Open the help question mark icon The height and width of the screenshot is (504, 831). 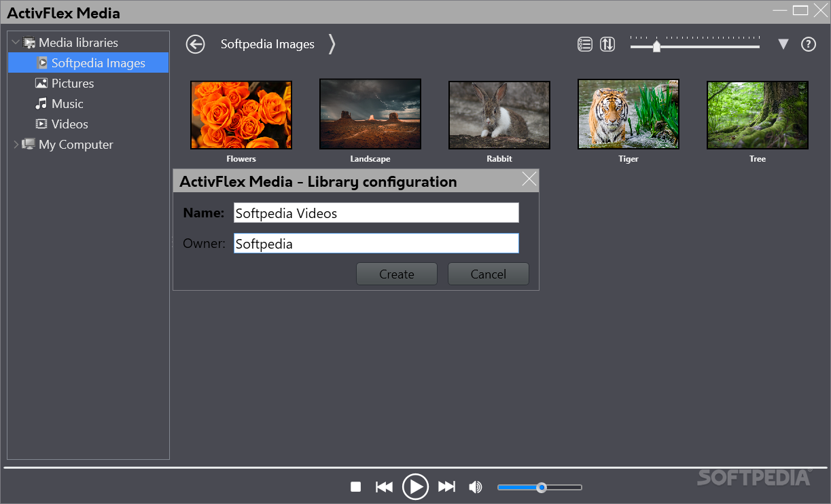(x=808, y=44)
